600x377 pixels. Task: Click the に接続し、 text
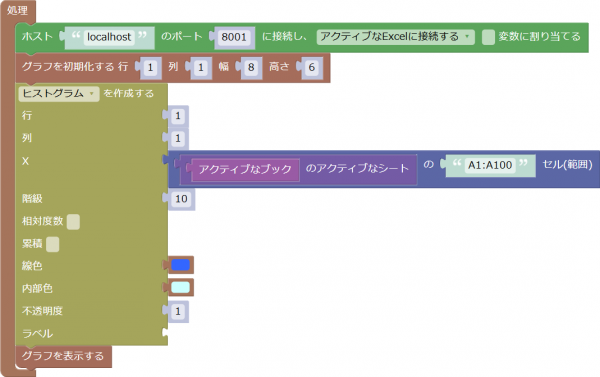coord(284,37)
